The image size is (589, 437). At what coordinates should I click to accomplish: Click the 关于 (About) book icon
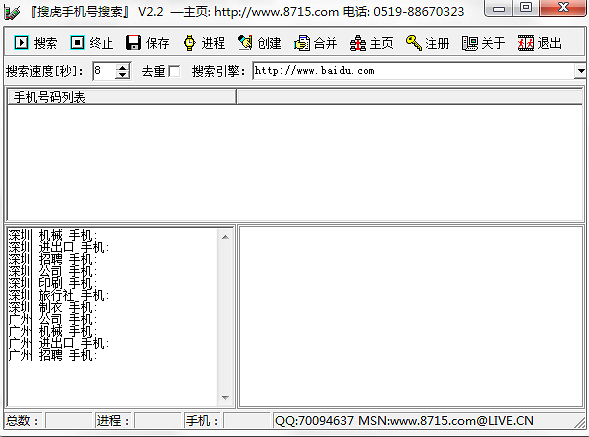470,43
